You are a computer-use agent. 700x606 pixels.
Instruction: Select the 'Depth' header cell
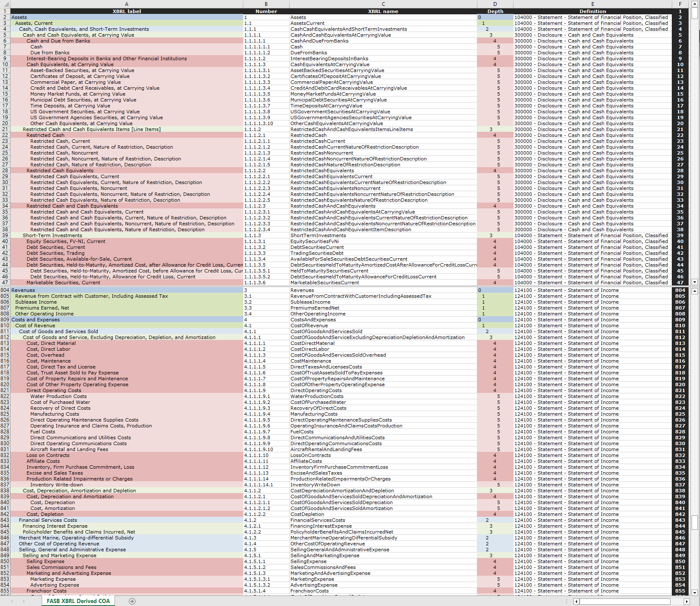coord(495,11)
